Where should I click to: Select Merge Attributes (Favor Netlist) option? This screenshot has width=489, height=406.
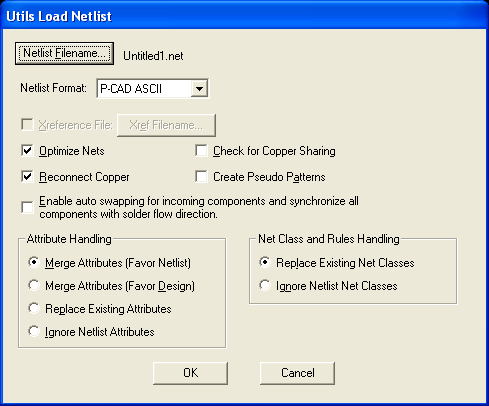(x=34, y=263)
